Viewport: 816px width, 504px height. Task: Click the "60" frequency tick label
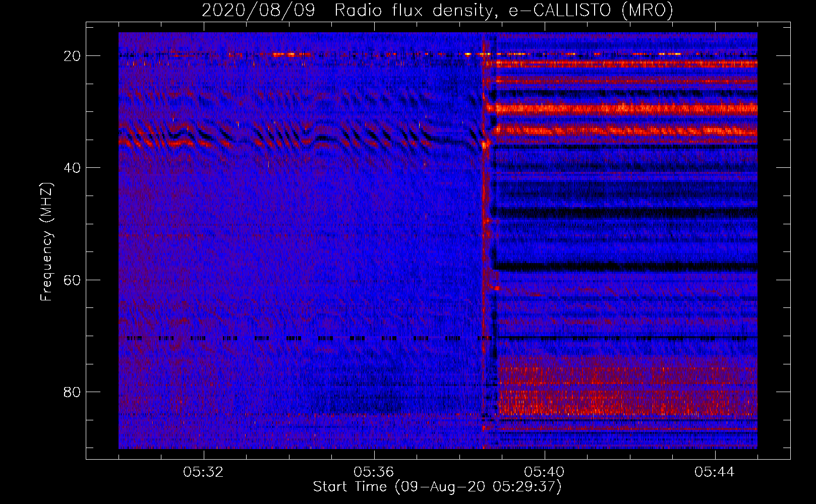point(73,280)
